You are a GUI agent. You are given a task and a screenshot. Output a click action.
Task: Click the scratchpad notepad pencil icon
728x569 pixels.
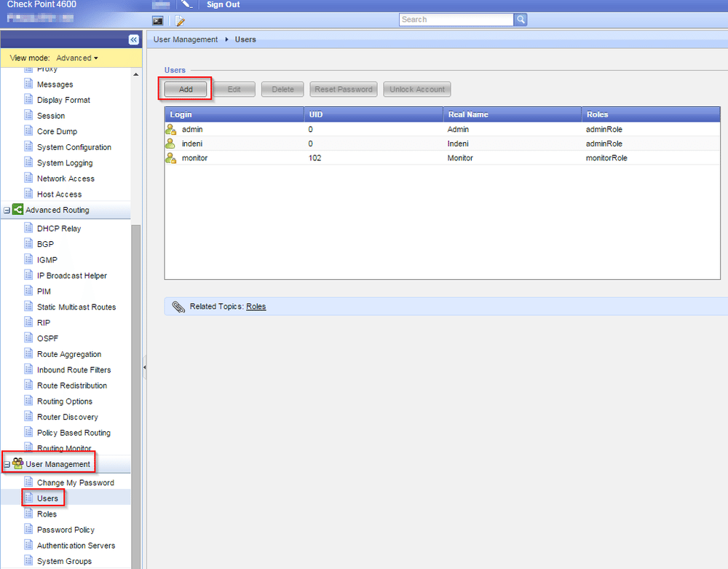(x=179, y=20)
